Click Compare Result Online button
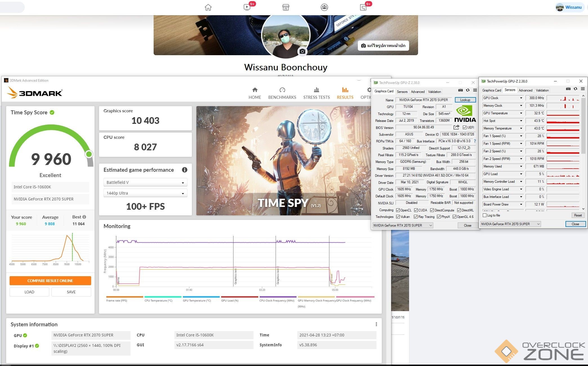Screen dimensions: 588x366 point(50,281)
